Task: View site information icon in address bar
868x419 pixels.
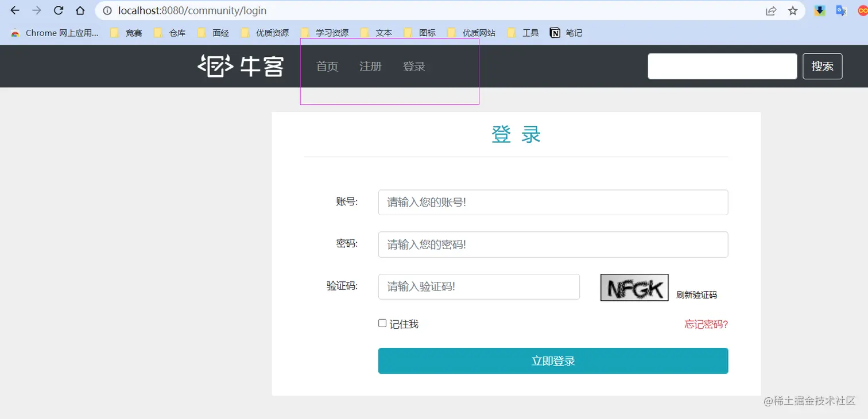Action: pos(107,10)
